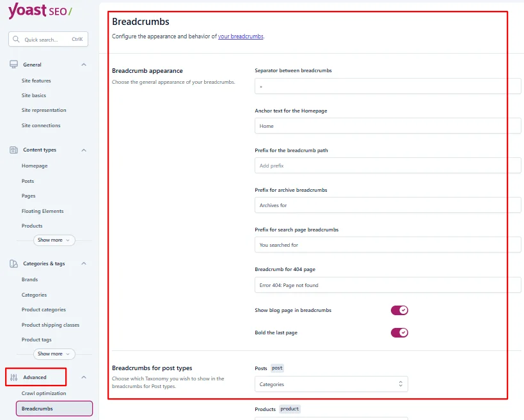Open Site features settings
Viewport: 524px width, 420px height.
click(x=36, y=81)
